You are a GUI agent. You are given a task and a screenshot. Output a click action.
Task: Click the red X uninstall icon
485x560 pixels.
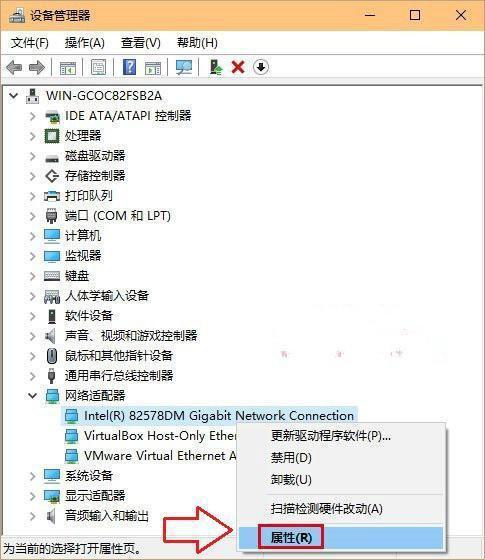coord(238,67)
